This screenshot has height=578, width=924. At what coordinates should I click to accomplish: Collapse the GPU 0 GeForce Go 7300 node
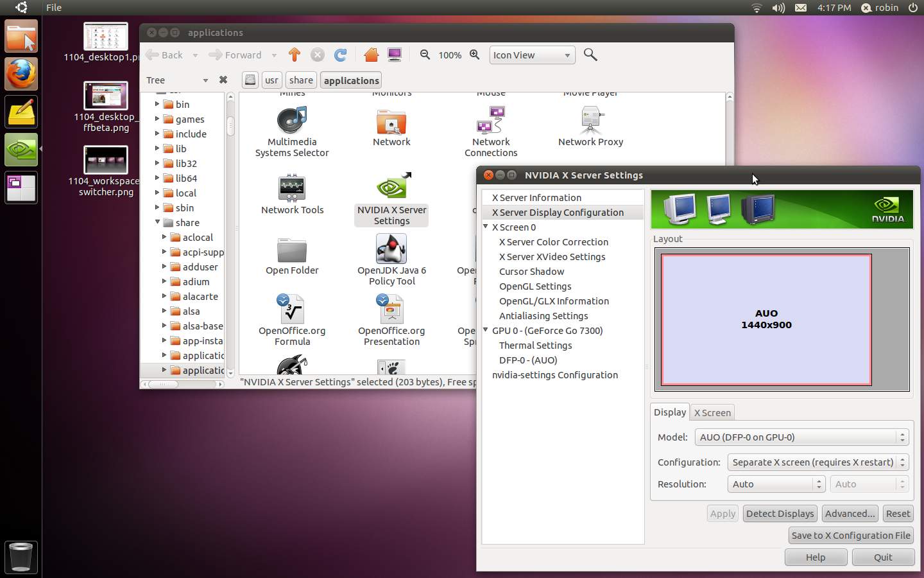click(486, 330)
